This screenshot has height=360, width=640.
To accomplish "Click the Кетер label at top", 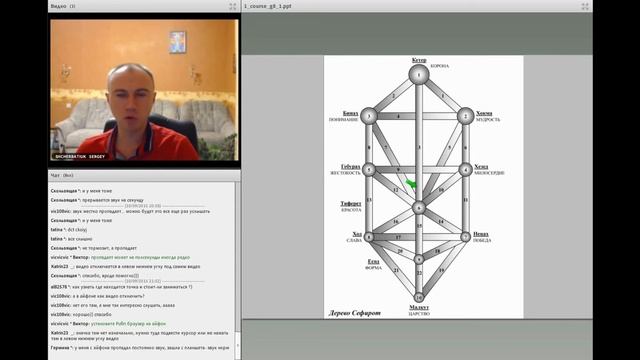I will (419, 60).
